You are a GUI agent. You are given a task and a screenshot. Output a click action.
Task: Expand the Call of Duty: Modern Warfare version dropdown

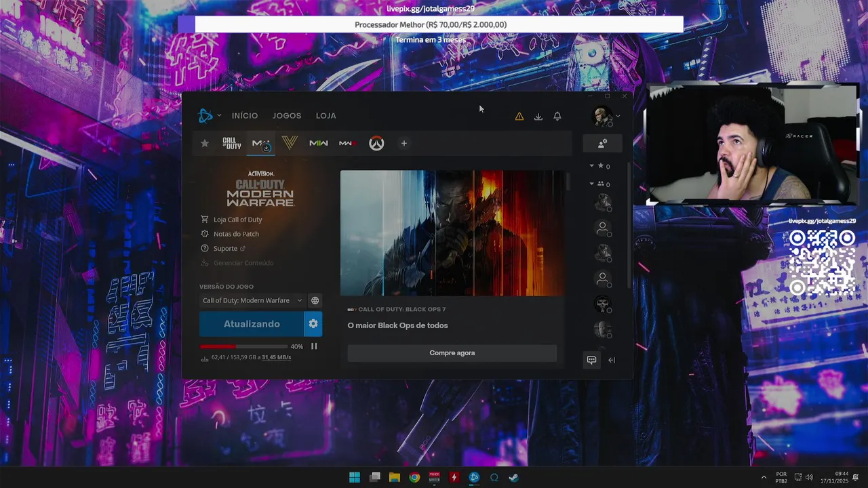252,300
